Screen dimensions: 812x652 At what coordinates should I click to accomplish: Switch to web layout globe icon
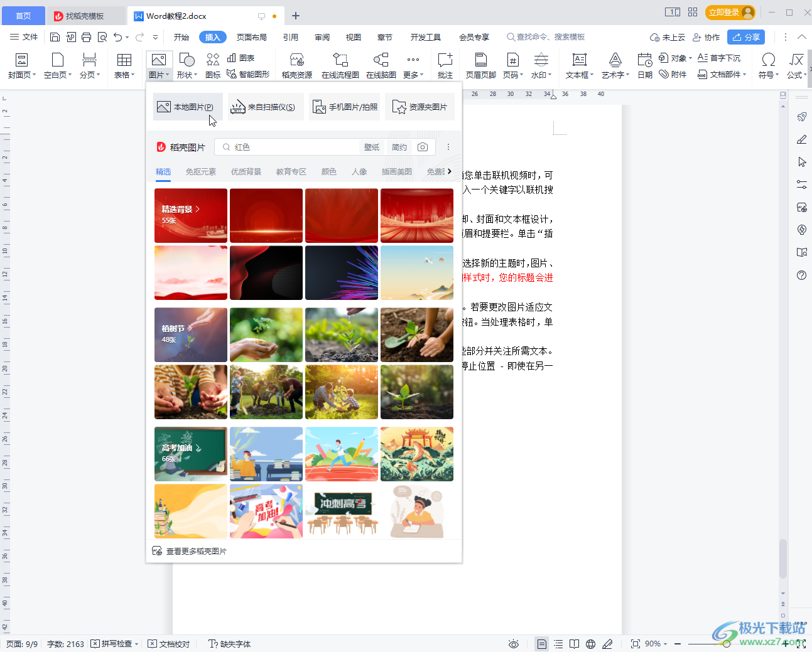591,644
